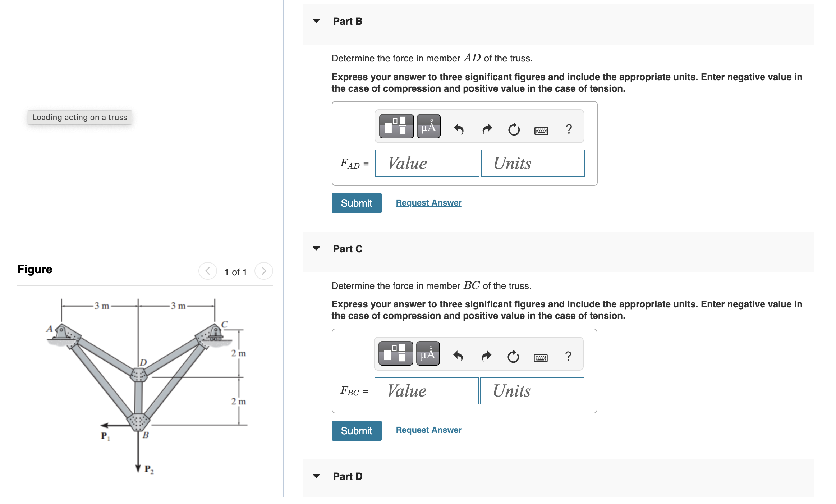The width and height of the screenshot is (836, 504).
Task: Submit the Part C answer
Action: (356, 430)
